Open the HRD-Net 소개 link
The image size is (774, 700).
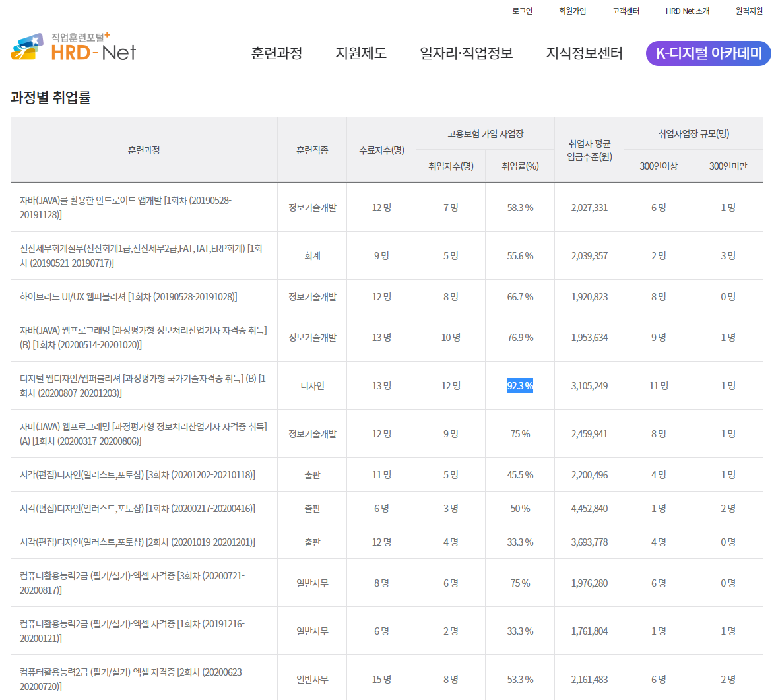point(687,11)
